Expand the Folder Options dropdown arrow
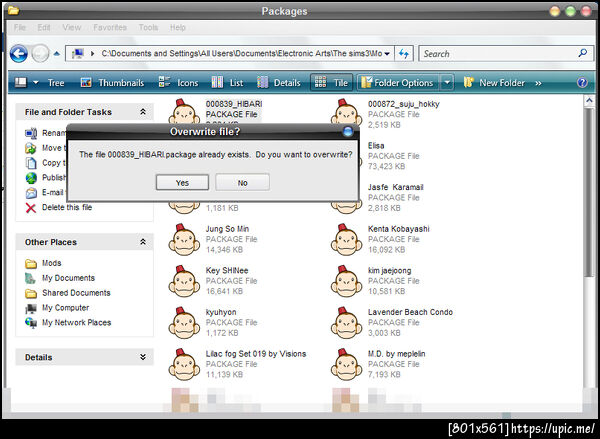 click(447, 83)
